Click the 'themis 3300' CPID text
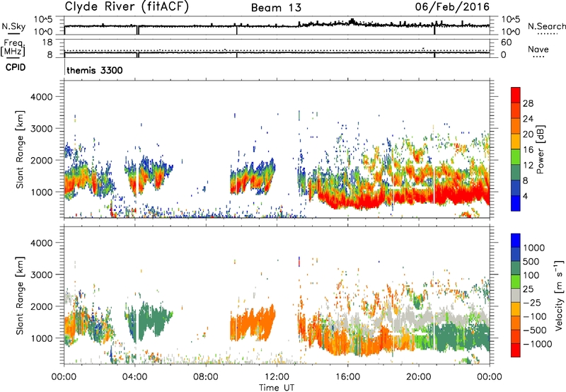The width and height of the screenshot is (566, 392). 95,70
